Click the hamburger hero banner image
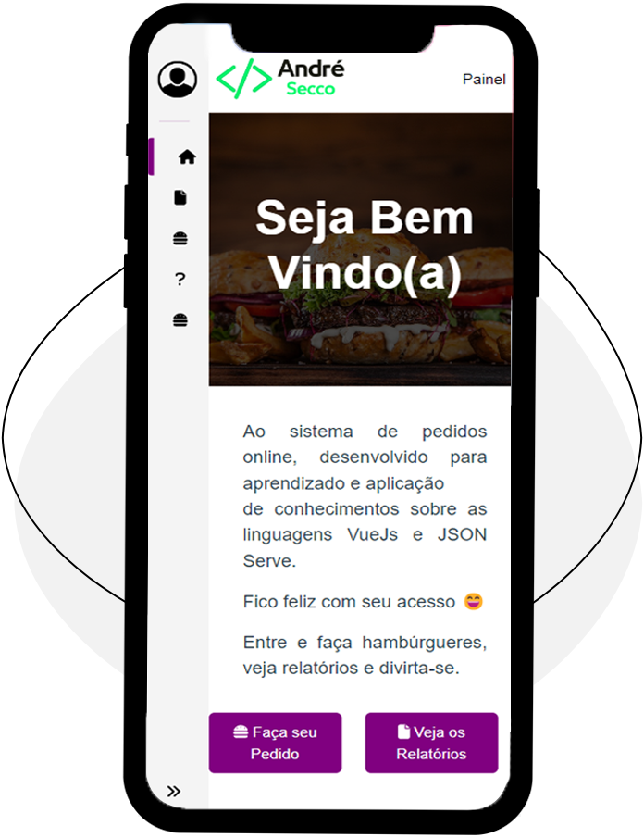644x838 pixels. [x=360, y=249]
